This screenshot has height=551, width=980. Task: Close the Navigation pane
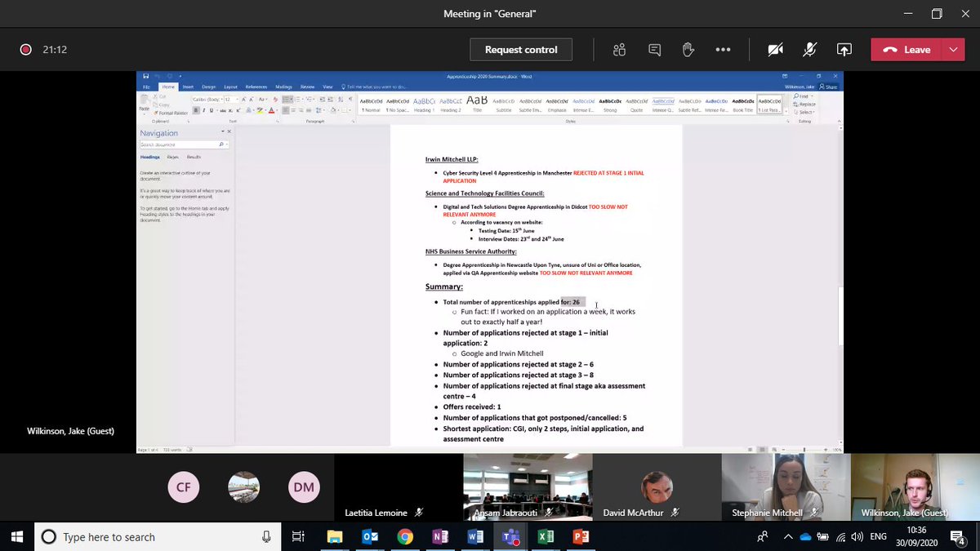click(x=229, y=131)
